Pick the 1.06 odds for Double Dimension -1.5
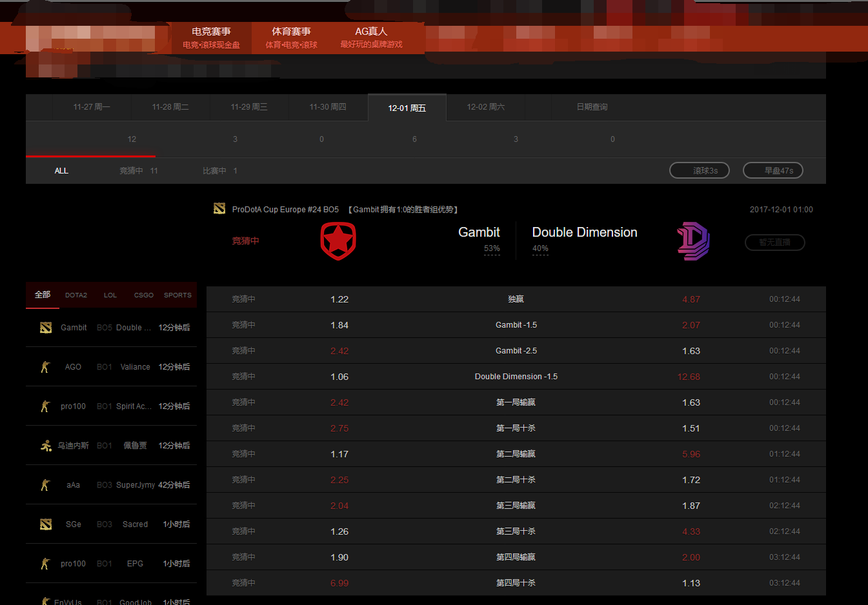 339,377
